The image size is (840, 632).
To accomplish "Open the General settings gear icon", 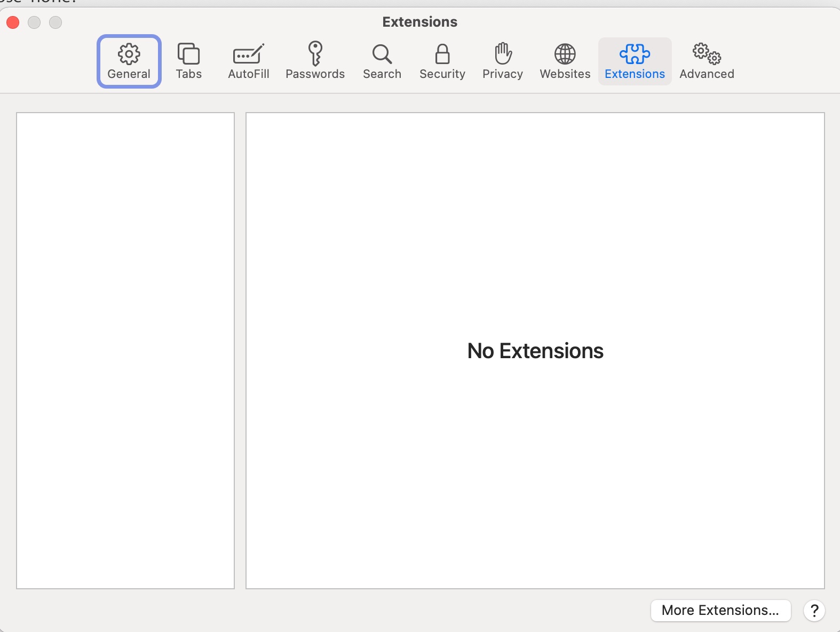I will (x=129, y=54).
